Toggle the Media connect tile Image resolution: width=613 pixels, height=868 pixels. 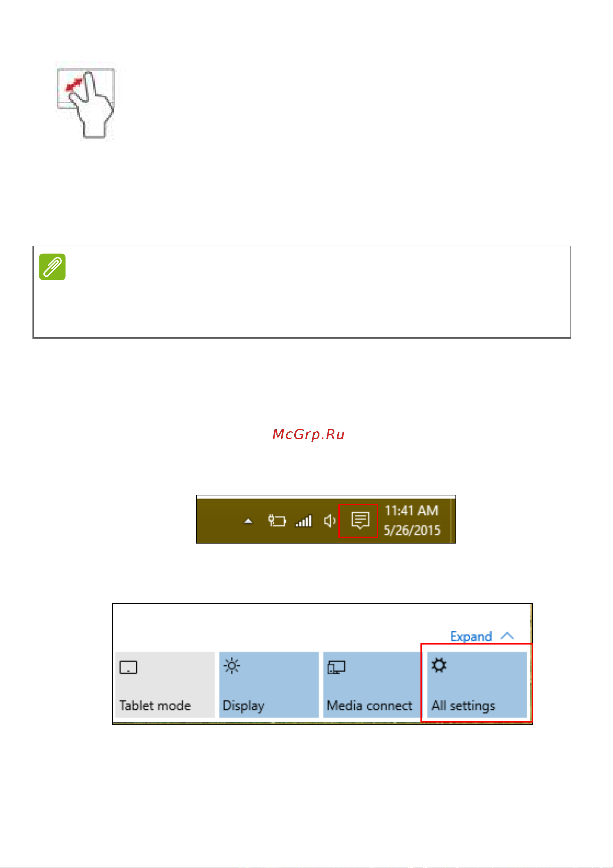pos(372,685)
